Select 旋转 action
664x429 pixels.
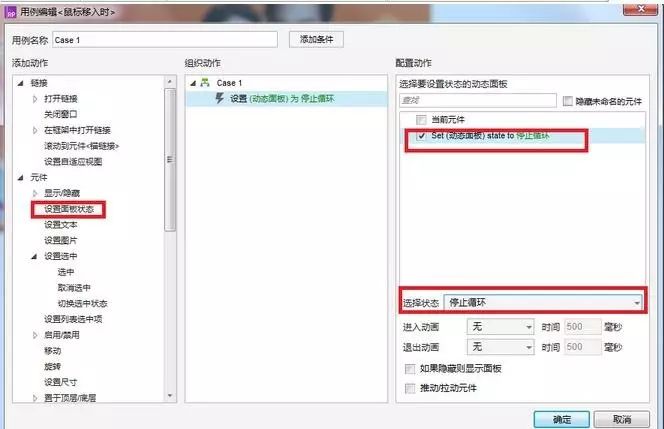pos(53,367)
